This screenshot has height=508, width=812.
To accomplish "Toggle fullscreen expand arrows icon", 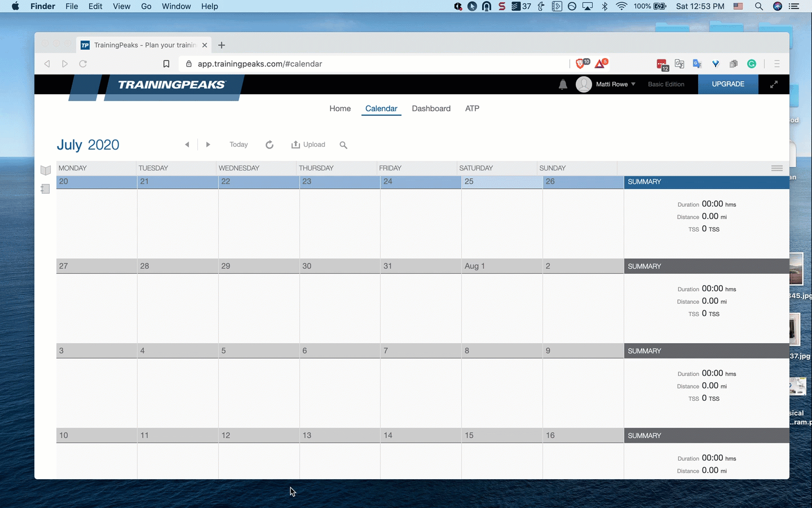I will (774, 84).
